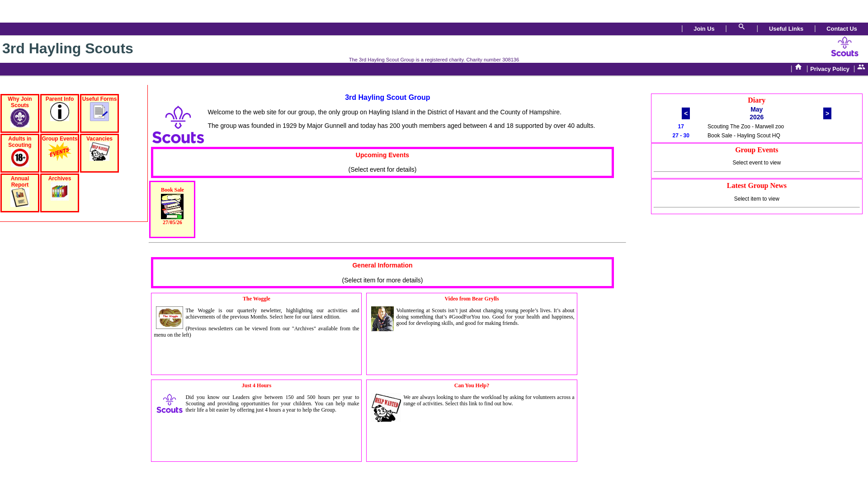Click the Latest Group News heading
This screenshot has height=488, width=868.
click(x=756, y=186)
